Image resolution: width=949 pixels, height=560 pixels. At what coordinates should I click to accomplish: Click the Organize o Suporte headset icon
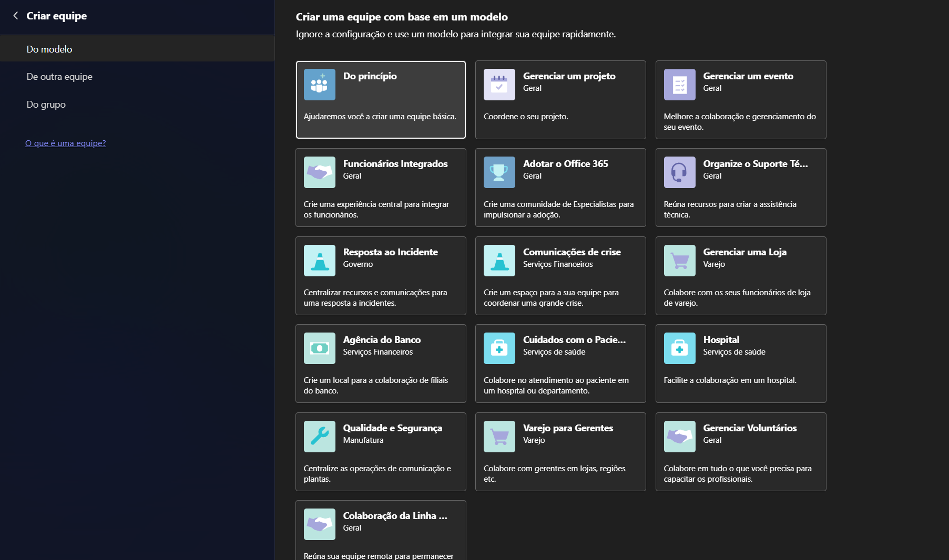pyautogui.click(x=679, y=172)
